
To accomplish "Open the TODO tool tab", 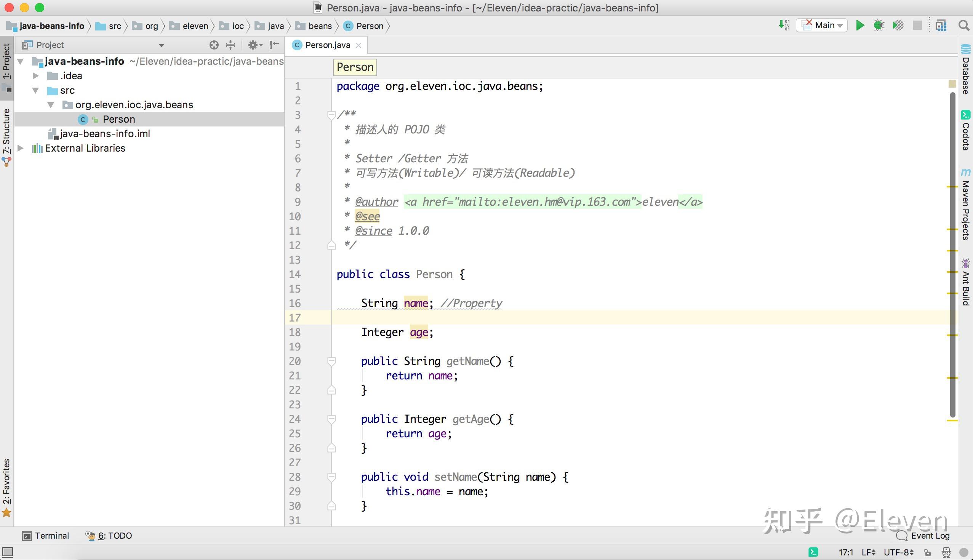I will pos(109,535).
